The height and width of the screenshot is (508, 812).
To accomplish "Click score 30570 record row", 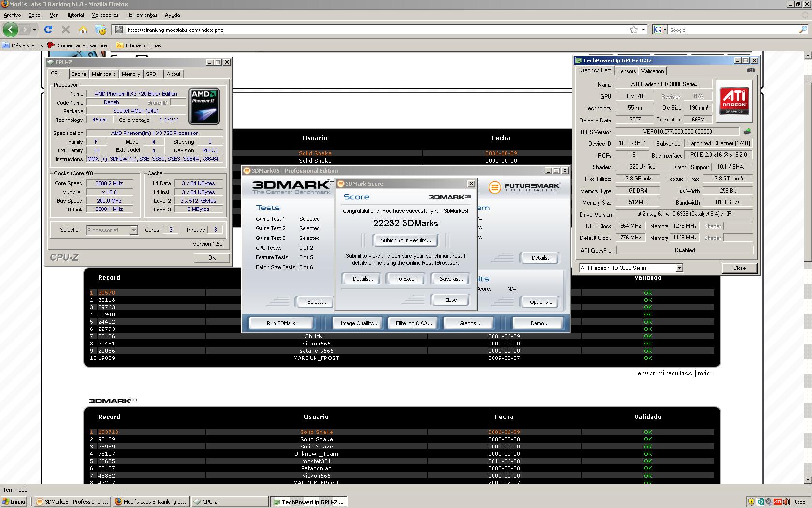I will 106,293.
